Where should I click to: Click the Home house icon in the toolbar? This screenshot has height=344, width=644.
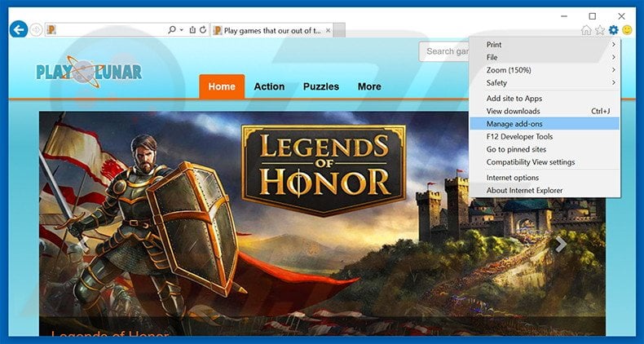coord(586,30)
